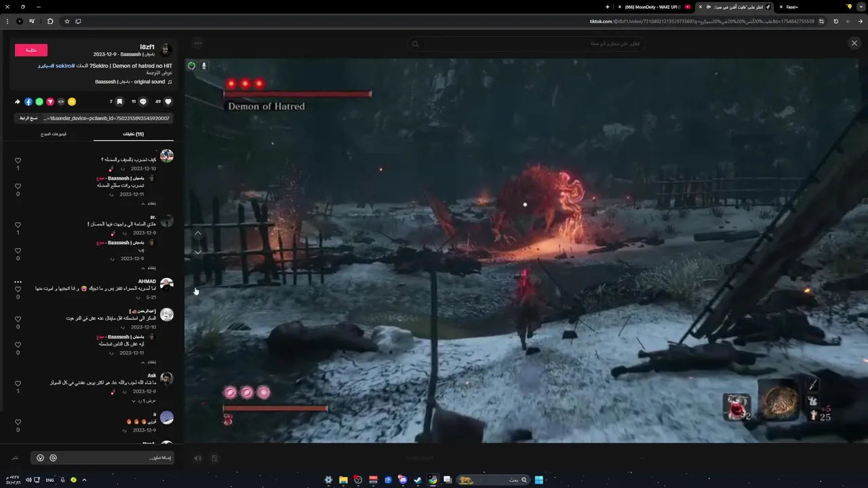868x488 pixels.
Task: Switch to the Fasel+ browser tab
Action: click(x=792, y=7)
